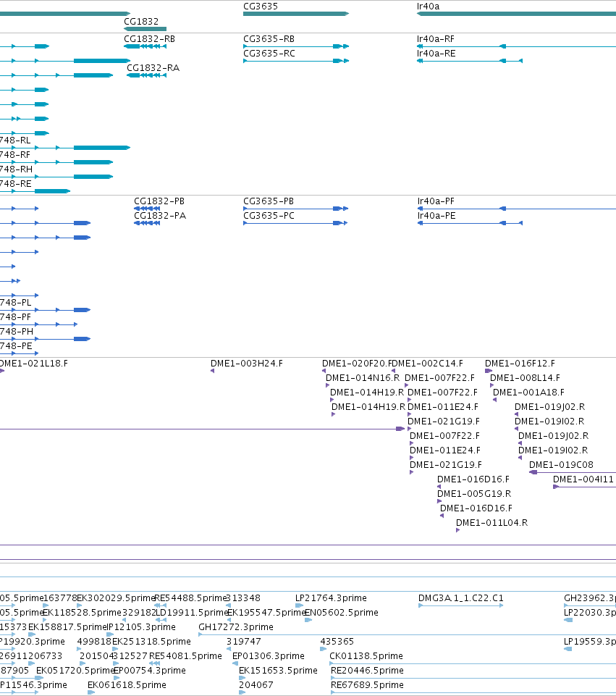Click EST label GH17272.3prime
This screenshot has width=616, height=696.
tap(236, 626)
